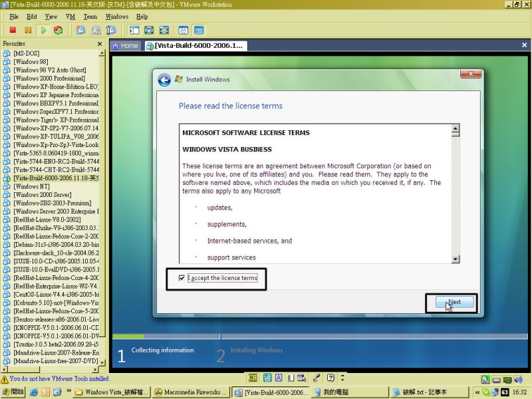Click the CH input language indicator
Viewport: 532px width, 399px height.
tap(253, 378)
